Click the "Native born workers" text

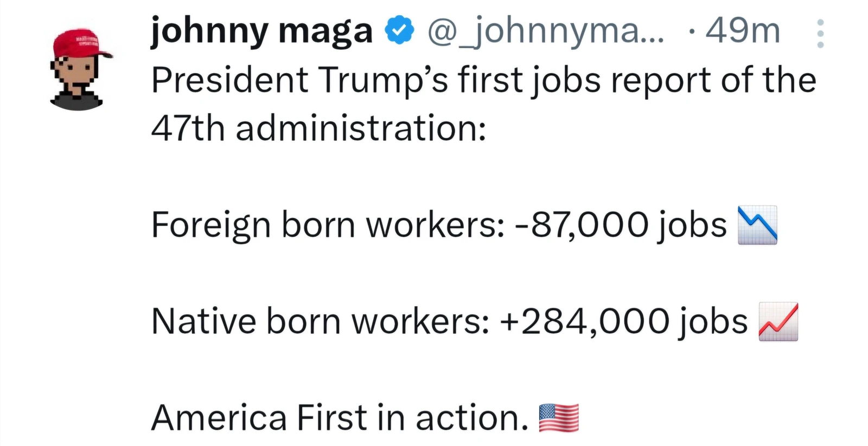tap(320, 321)
